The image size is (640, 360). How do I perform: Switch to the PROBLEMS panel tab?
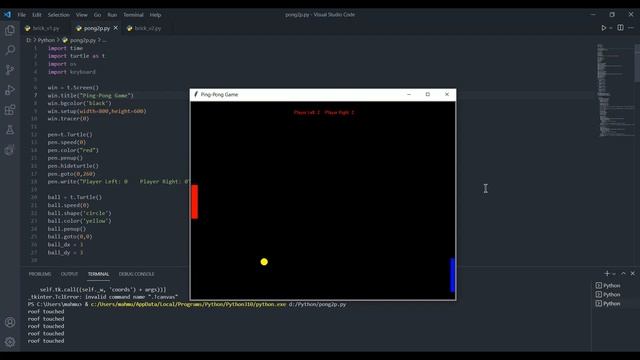[40, 274]
